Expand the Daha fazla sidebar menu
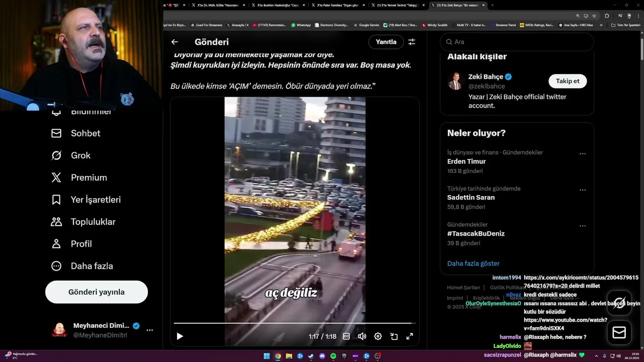The image size is (644, 362). point(82,266)
